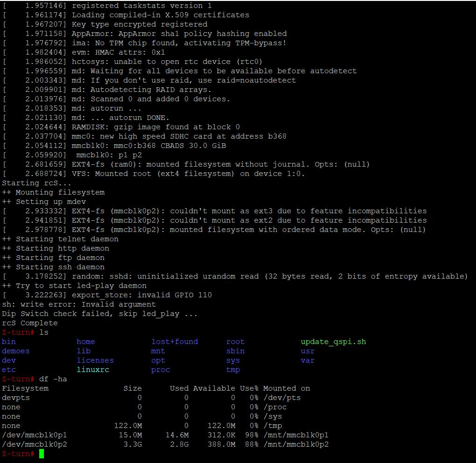Screen dimensions: 476x463
Task: Click the 'lib' directory entry
Action: (x=84, y=351)
